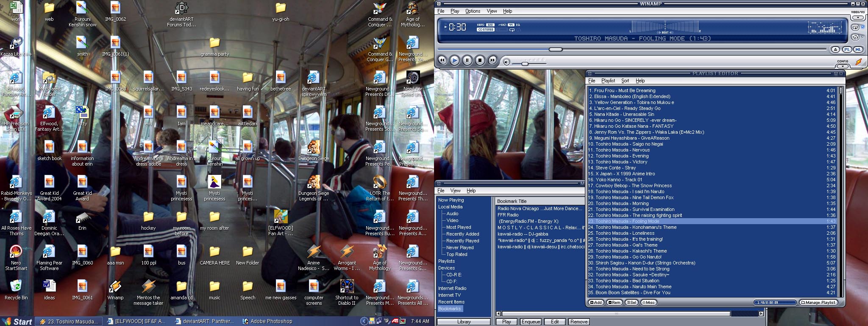Pause playback in Winamp
Screen dimensions: 868x326
coord(467,60)
